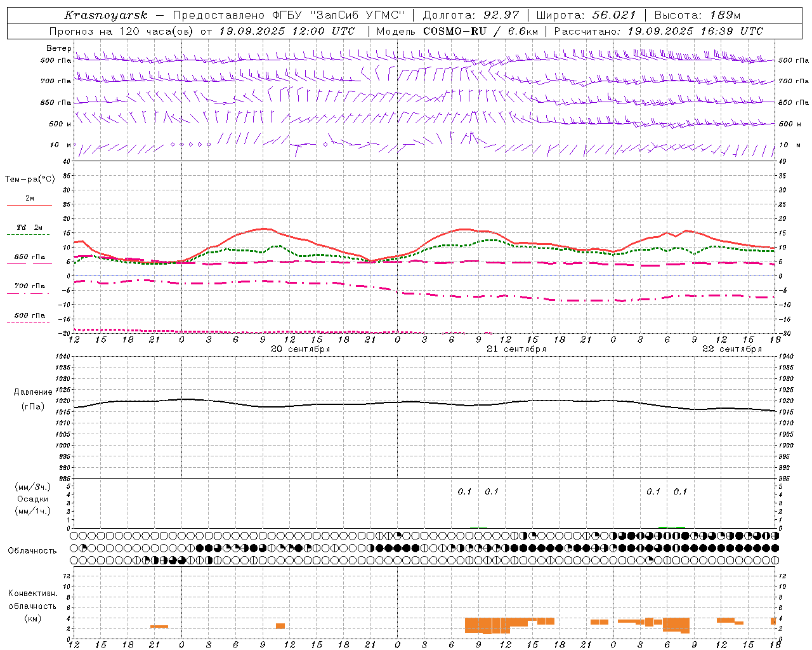The height and width of the screenshot is (650, 812).
Task: Click the lone orange convective bar on 20 сентября
Action: (x=280, y=626)
